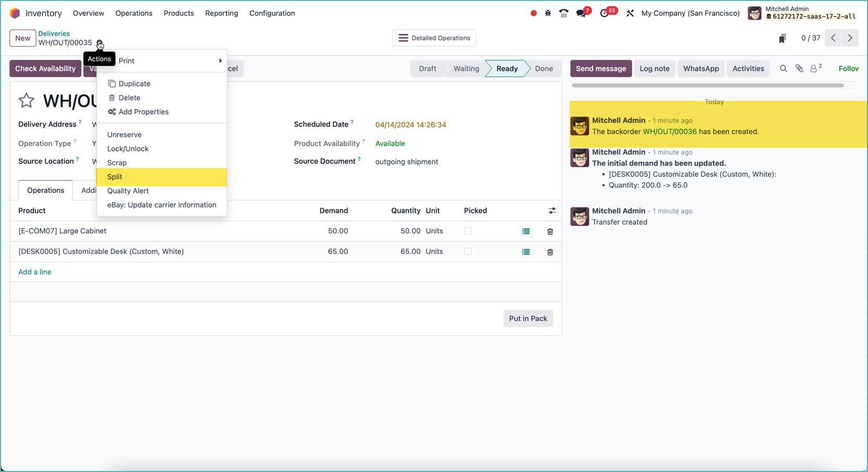The image size is (868, 472).
Task: Click the bookmark icon near pager
Action: coord(782,39)
